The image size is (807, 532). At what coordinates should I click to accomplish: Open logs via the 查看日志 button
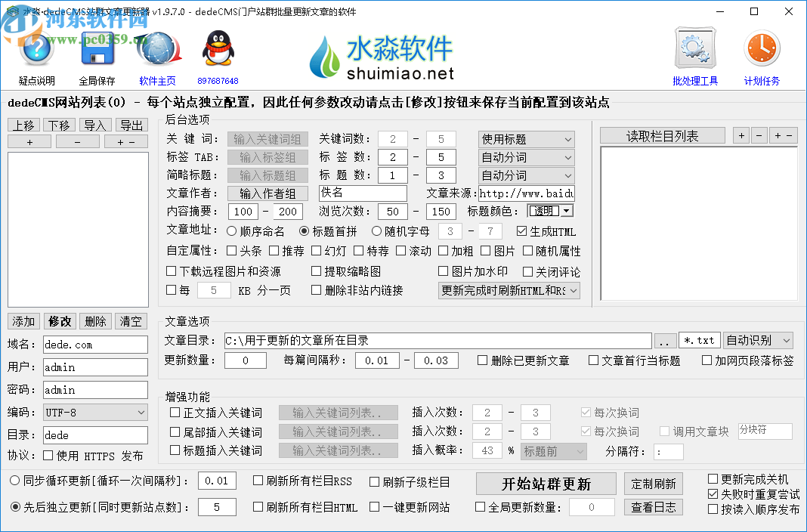653,506
